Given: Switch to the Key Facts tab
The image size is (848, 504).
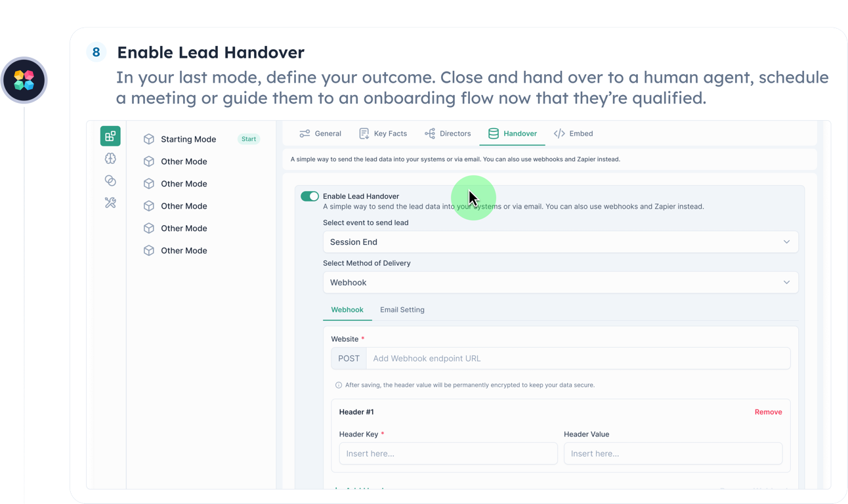Looking at the screenshot, I should point(383,133).
